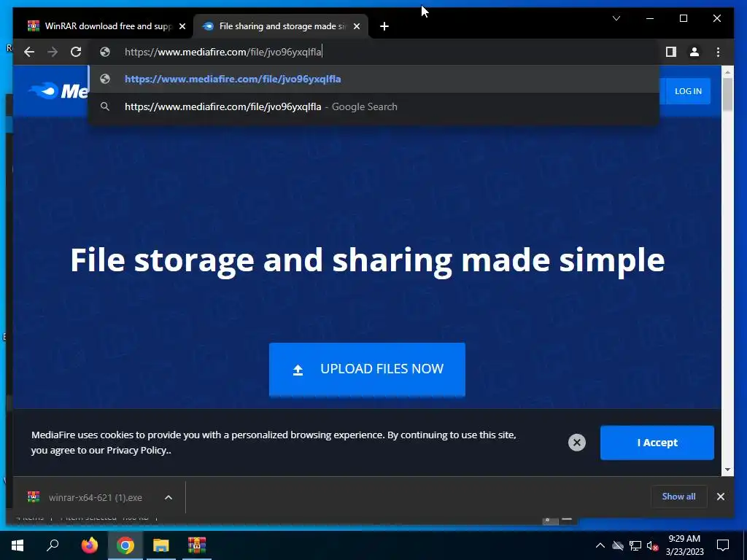Click the scrollbar up arrow
Screen dimensions: 747x560
pos(727,72)
